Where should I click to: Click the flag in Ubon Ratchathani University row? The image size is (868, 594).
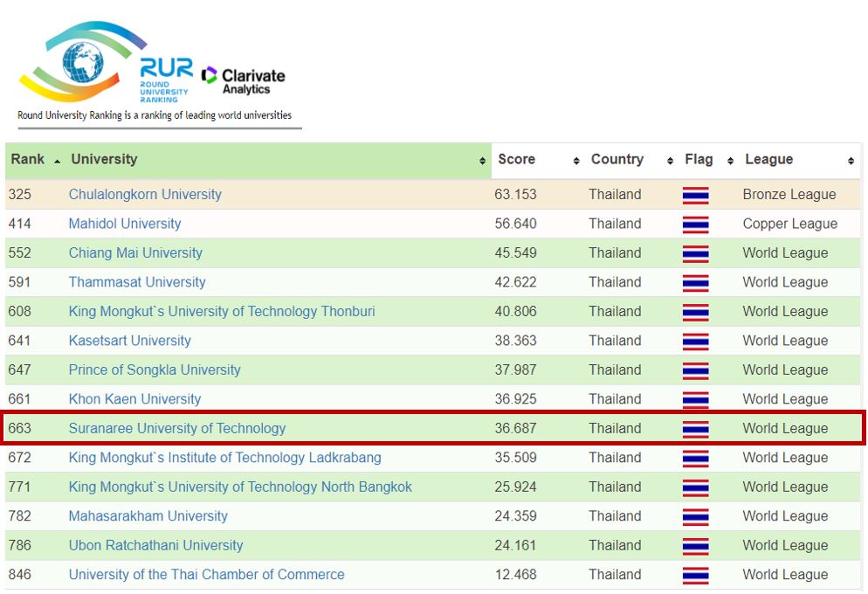[695, 546]
